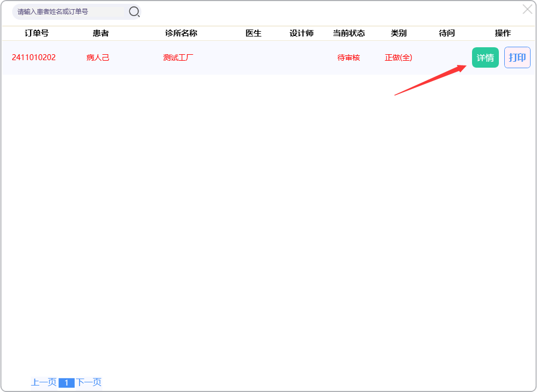Select patient name 病人己 in the row
This screenshot has height=392, width=537.
[x=98, y=57]
